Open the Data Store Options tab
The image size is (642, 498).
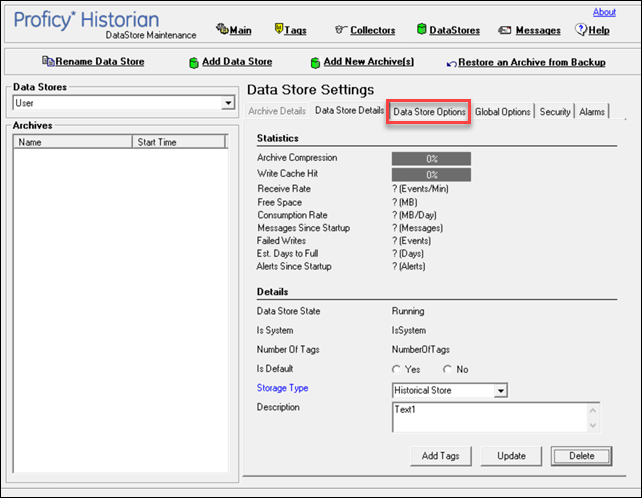pos(429,112)
